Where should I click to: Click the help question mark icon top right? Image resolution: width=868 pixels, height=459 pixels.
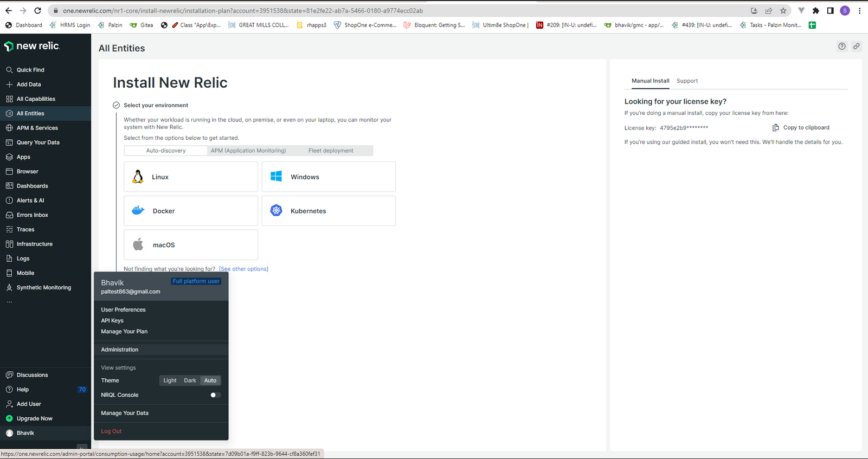coord(842,47)
